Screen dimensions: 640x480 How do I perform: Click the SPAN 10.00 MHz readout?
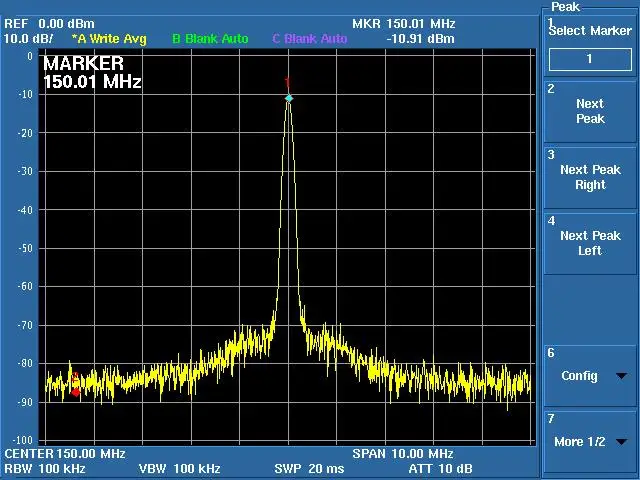[403, 453]
